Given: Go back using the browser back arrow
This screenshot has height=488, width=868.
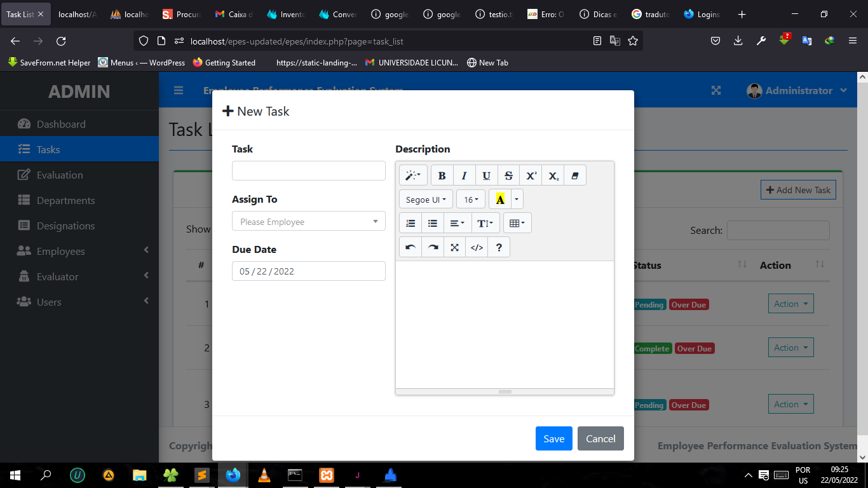Looking at the screenshot, I should pos(15,41).
